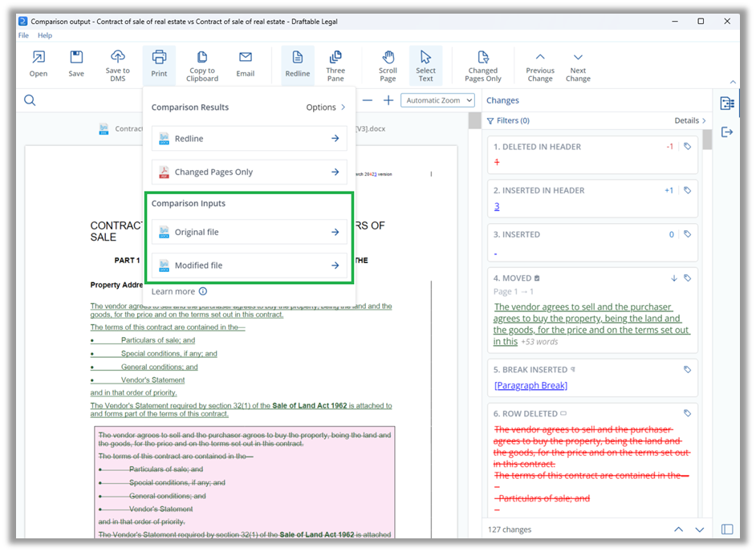
Task: Click arrow on Modified file row
Action: 335,265
